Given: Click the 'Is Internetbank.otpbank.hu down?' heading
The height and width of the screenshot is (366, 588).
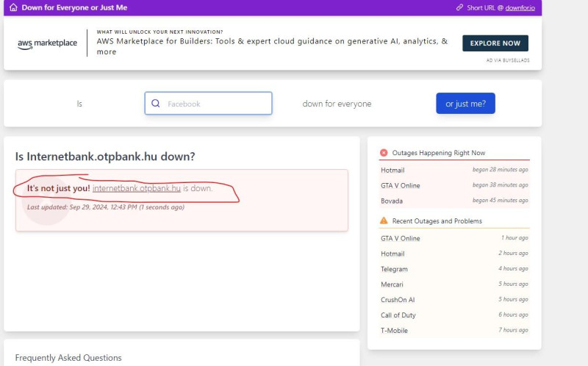Looking at the screenshot, I should [x=105, y=157].
